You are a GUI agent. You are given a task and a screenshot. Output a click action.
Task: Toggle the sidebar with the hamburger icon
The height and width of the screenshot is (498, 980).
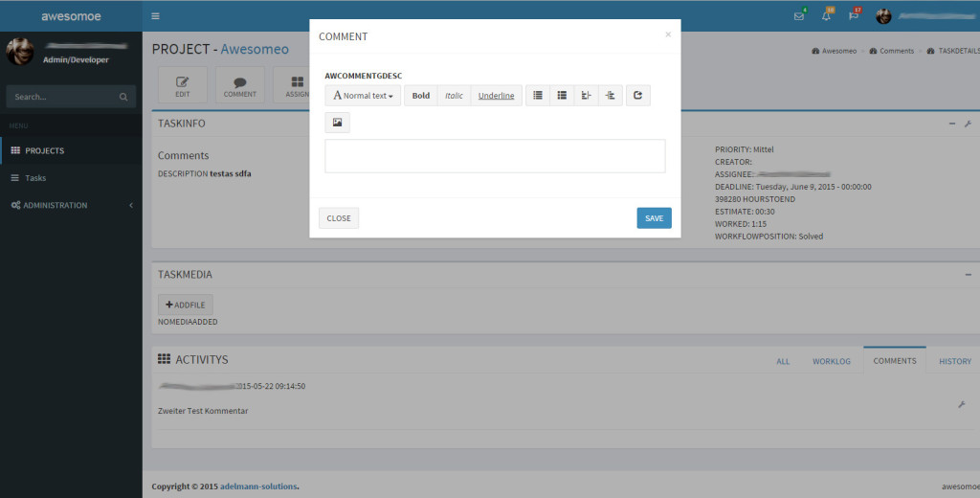click(155, 16)
